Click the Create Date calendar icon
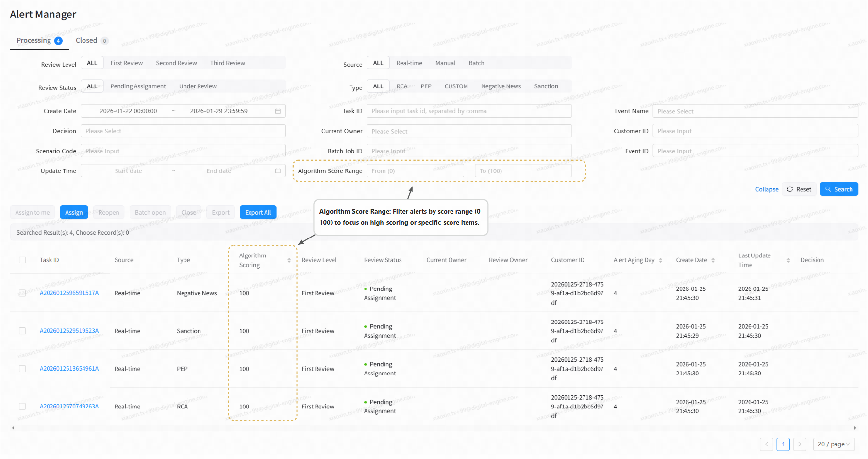This screenshot has height=459, width=868. (x=278, y=111)
